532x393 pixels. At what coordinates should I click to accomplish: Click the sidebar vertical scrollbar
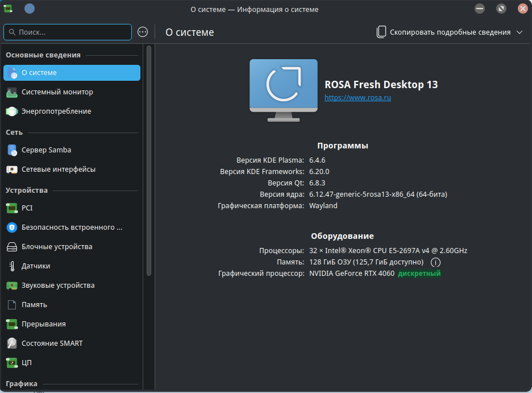pos(149,159)
